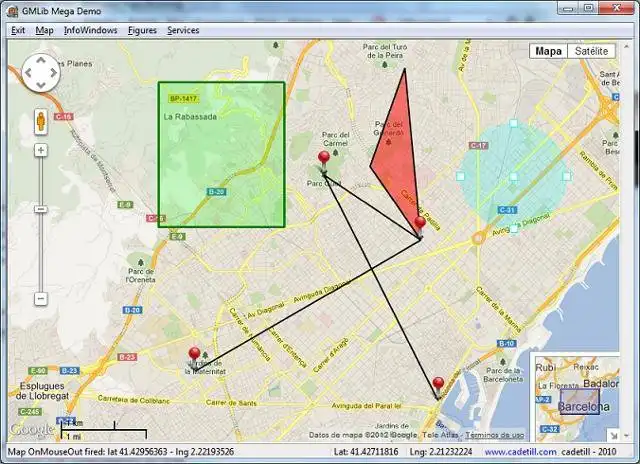640x464 pixels.
Task: Click the zoom slider handle
Action: click(40, 209)
